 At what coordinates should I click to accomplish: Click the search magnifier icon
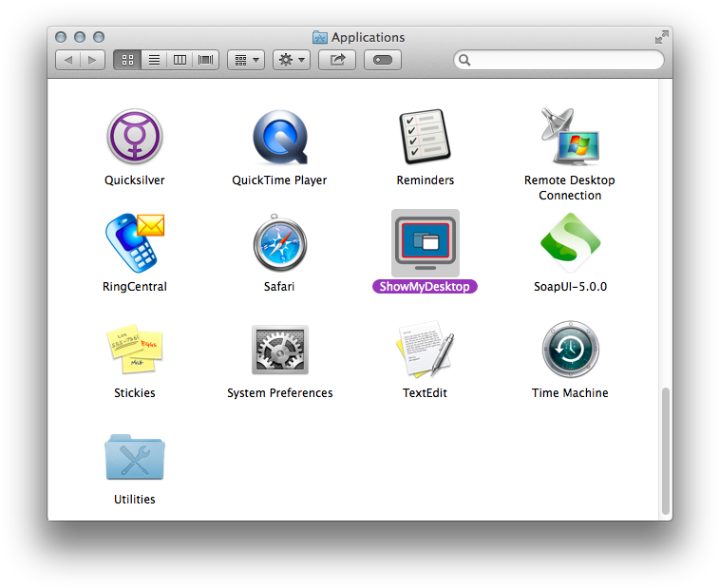coord(464,60)
